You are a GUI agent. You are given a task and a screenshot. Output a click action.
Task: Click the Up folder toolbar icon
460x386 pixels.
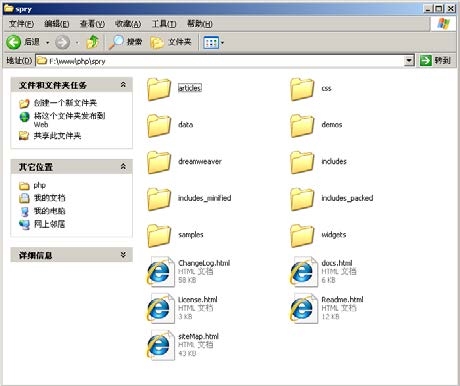point(92,42)
